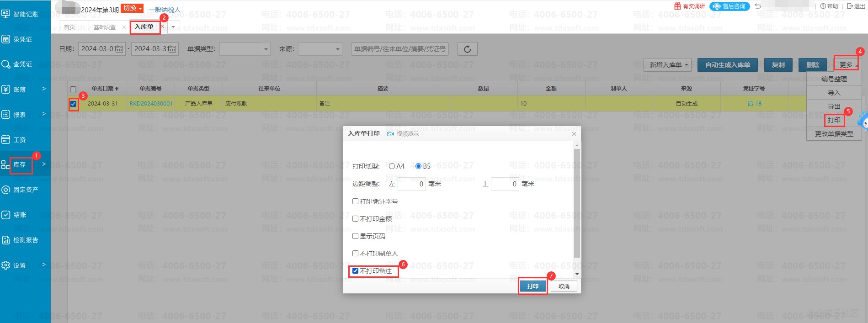868x323 pixels.
Task: Open 工资 sidebar entry
Action: point(14,140)
